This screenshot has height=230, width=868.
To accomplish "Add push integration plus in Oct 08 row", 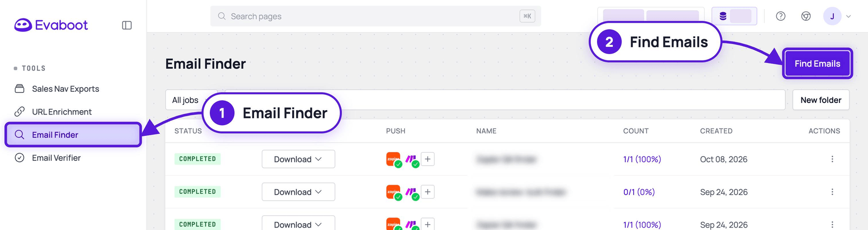I will [428, 159].
